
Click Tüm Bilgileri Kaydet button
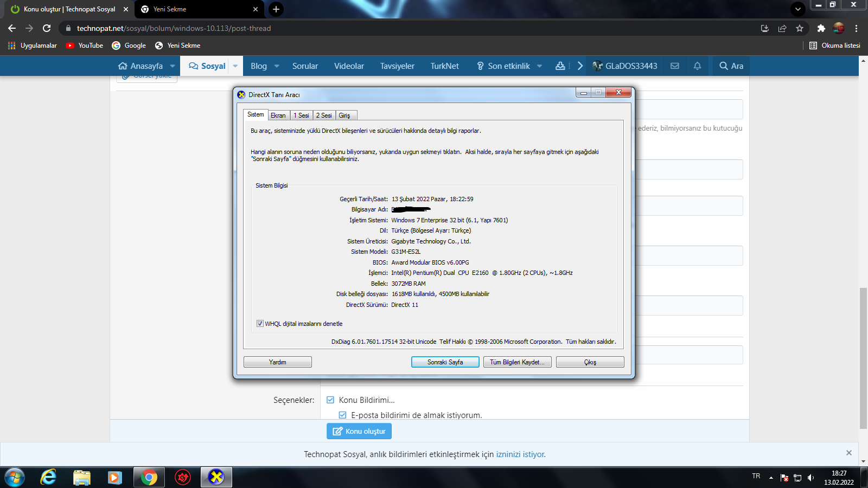(518, 362)
